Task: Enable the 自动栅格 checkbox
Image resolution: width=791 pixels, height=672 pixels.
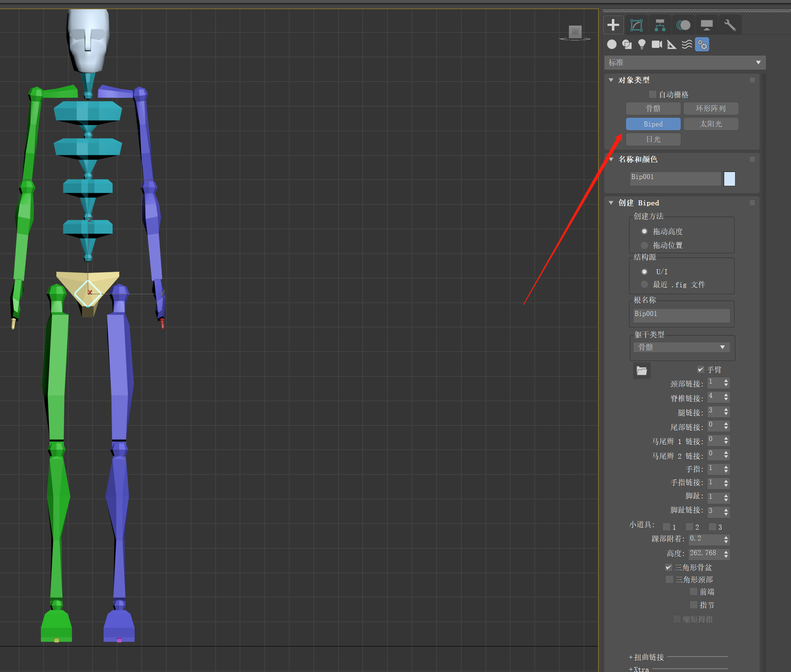Action: pyautogui.click(x=653, y=94)
